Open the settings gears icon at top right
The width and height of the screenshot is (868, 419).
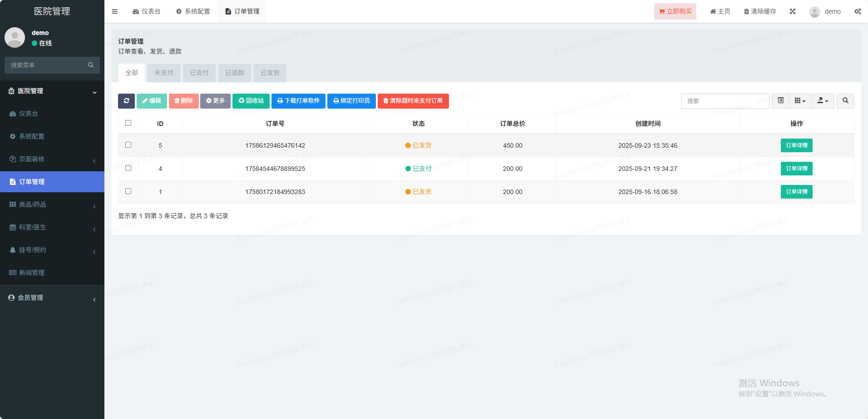[x=857, y=11]
